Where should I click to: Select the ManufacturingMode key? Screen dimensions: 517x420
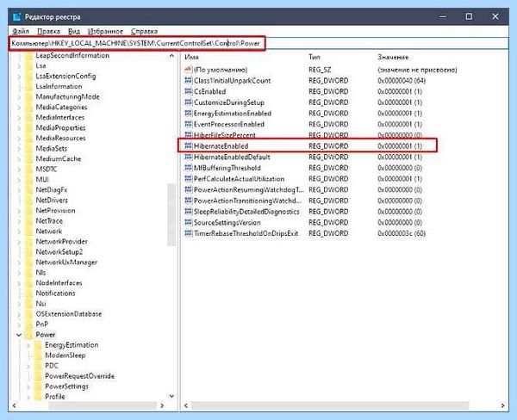click(x=67, y=97)
